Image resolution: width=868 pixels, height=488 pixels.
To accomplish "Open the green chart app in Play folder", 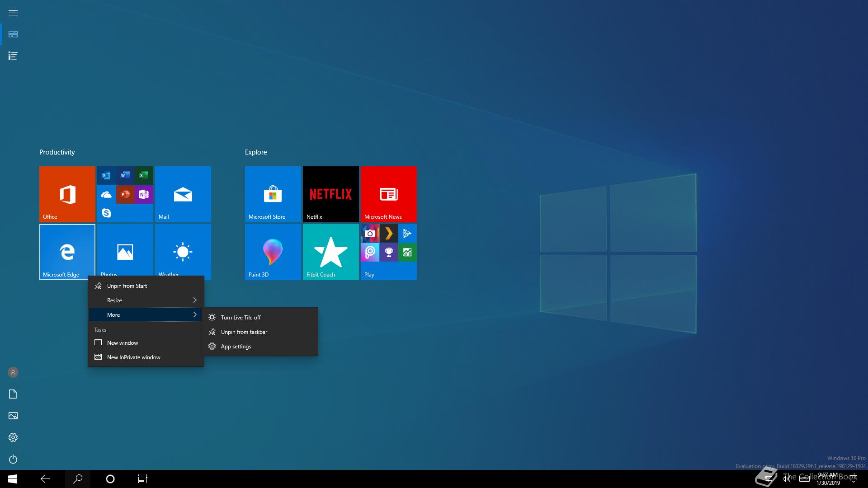I will click(408, 252).
